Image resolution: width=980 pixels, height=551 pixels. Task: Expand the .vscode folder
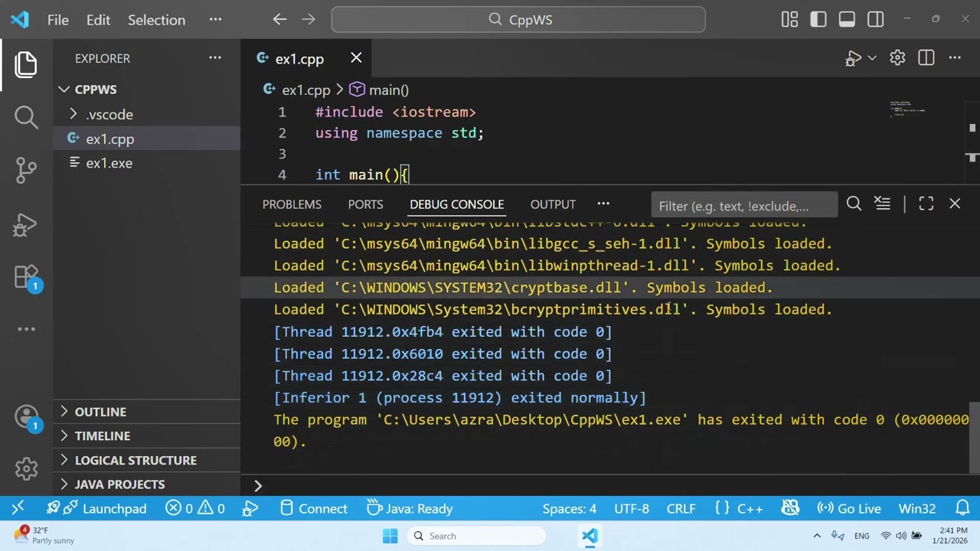click(x=147, y=114)
